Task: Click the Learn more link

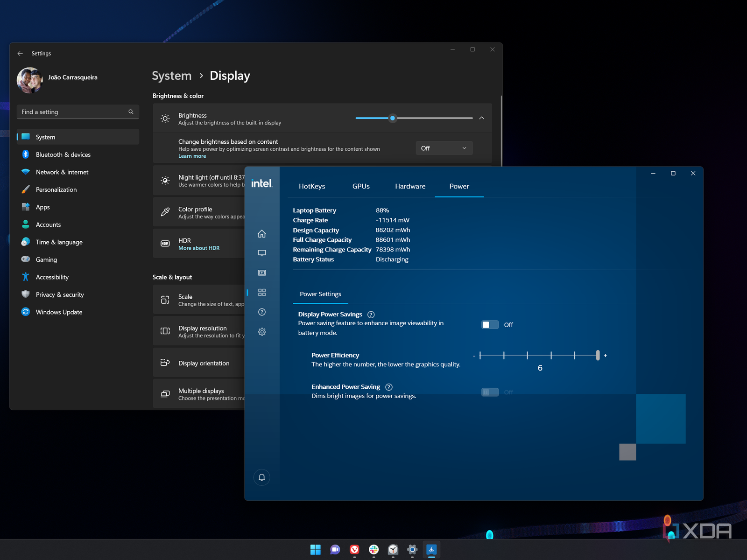Action: [192, 156]
